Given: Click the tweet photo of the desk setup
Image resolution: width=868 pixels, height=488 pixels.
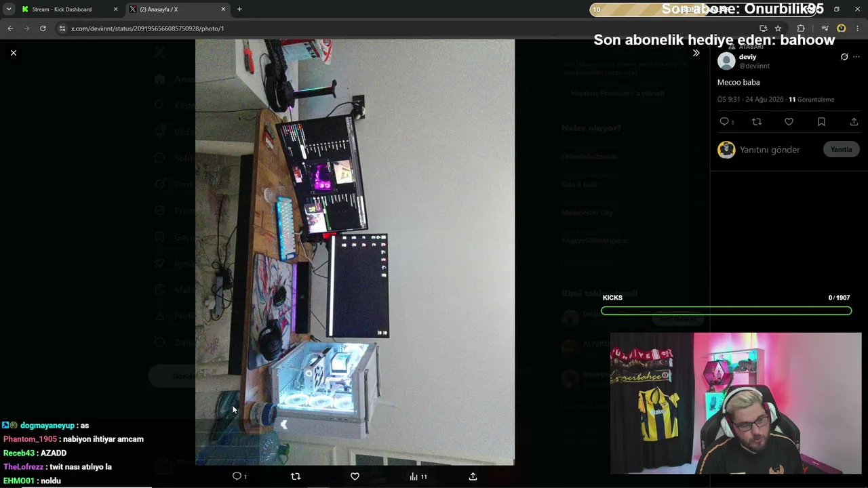Looking at the screenshot, I should click(x=355, y=252).
